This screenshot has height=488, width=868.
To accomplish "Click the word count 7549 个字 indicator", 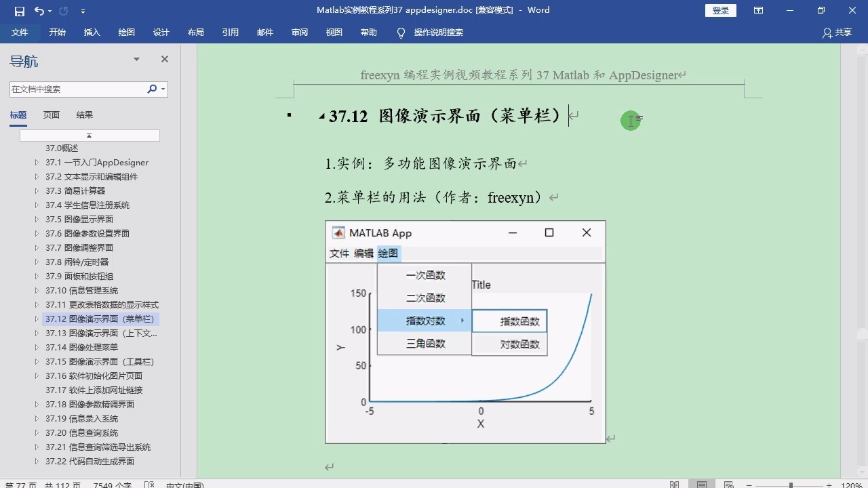I will (x=111, y=485).
